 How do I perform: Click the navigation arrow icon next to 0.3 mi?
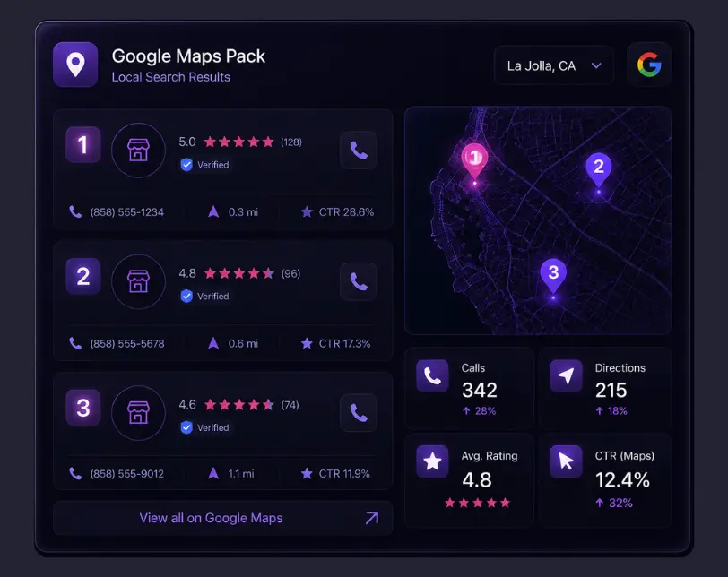tap(213, 212)
